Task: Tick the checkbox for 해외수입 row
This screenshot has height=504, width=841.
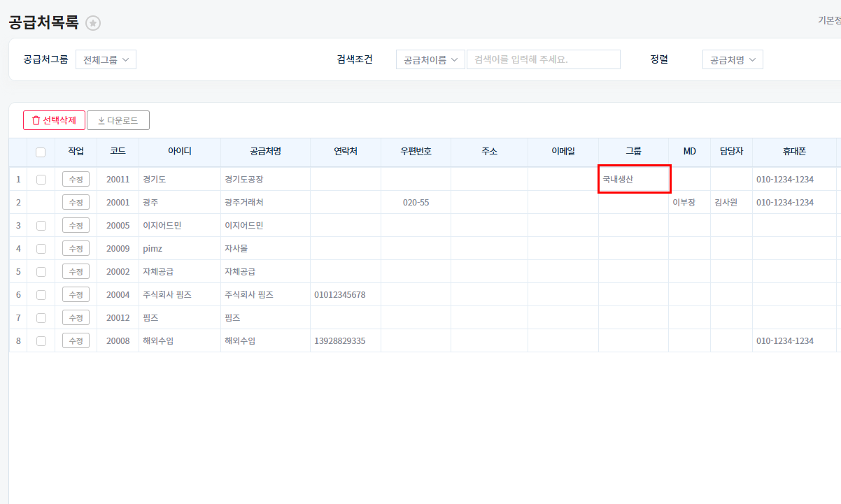Action: [x=41, y=340]
